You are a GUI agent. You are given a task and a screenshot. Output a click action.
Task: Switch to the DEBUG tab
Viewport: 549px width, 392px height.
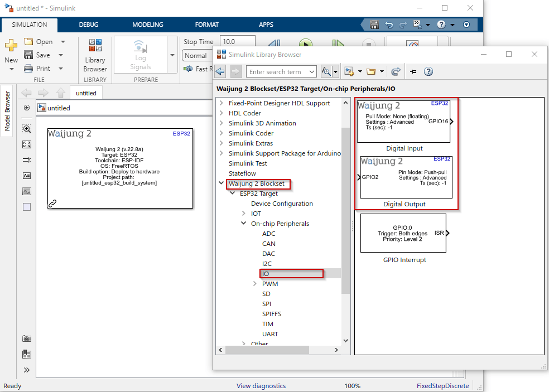point(89,25)
